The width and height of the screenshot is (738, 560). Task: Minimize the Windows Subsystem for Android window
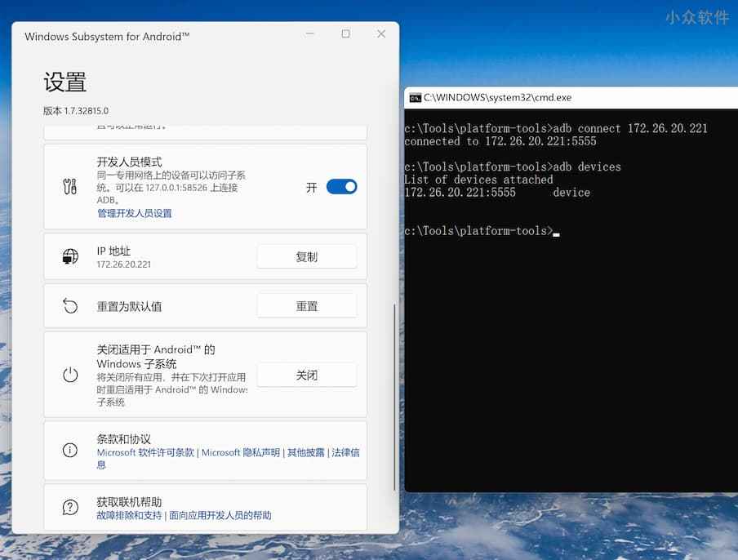tap(310, 34)
